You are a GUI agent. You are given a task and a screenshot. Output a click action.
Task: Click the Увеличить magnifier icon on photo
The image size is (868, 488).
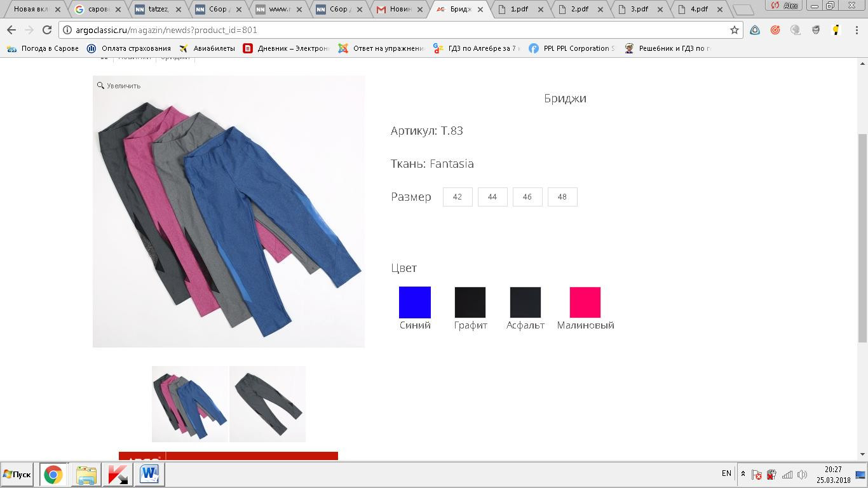[x=100, y=85]
